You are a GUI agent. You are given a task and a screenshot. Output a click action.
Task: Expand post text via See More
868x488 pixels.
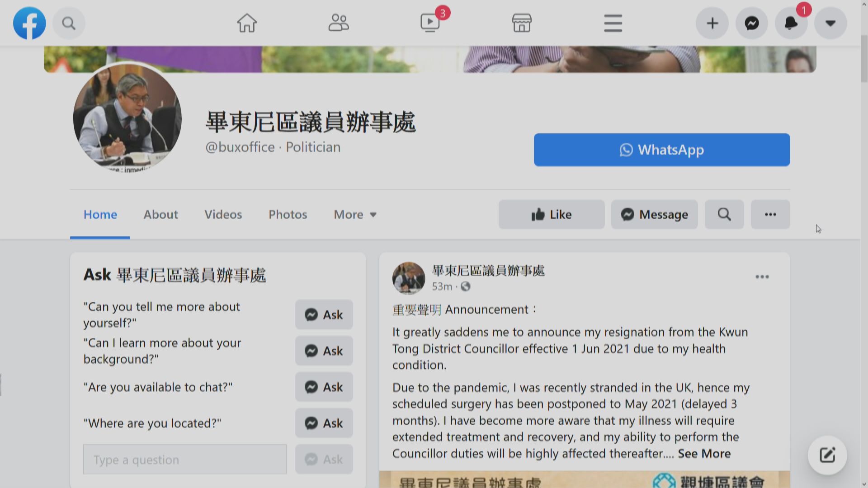pos(704,454)
